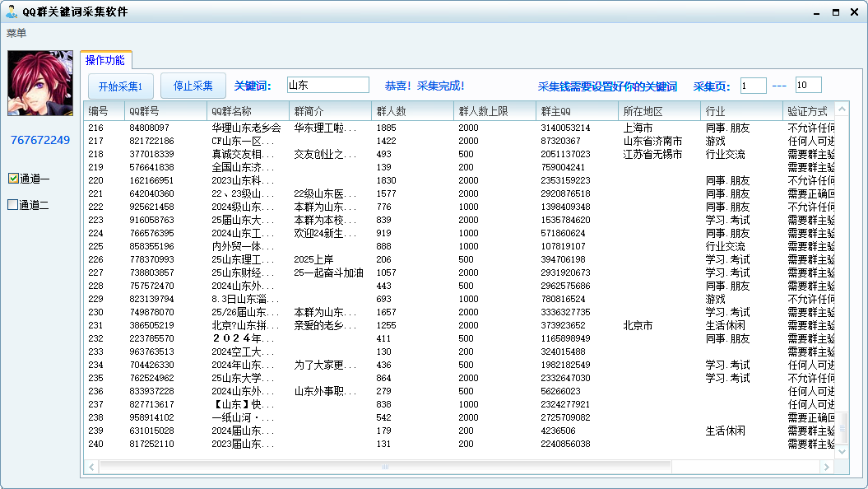Open the 菜单 menu
This screenshot has width=868, height=489.
(x=16, y=33)
